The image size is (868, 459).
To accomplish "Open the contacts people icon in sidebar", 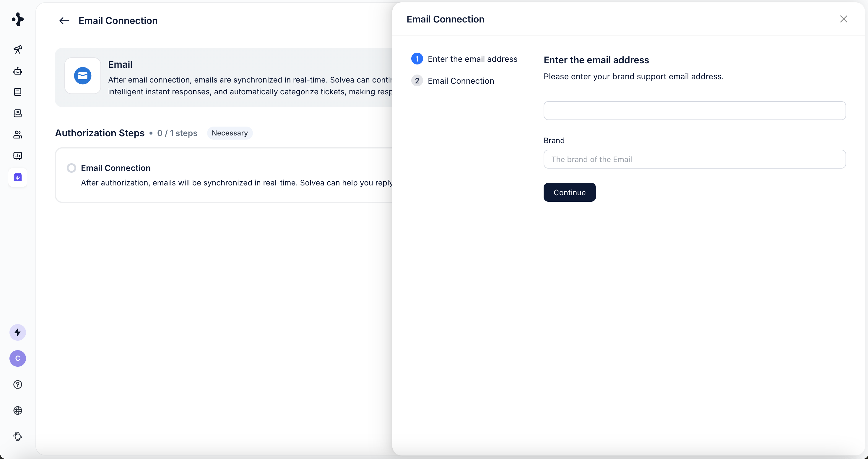I will (17, 135).
